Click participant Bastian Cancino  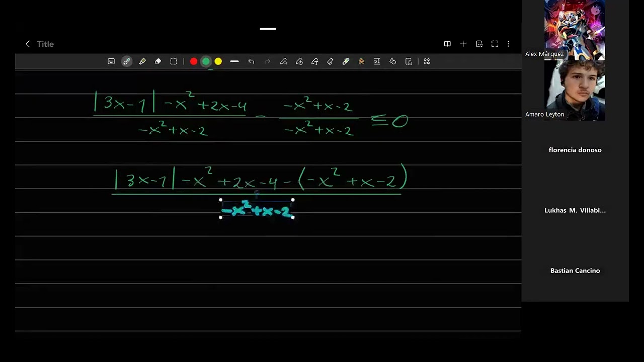(x=575, y=270)
